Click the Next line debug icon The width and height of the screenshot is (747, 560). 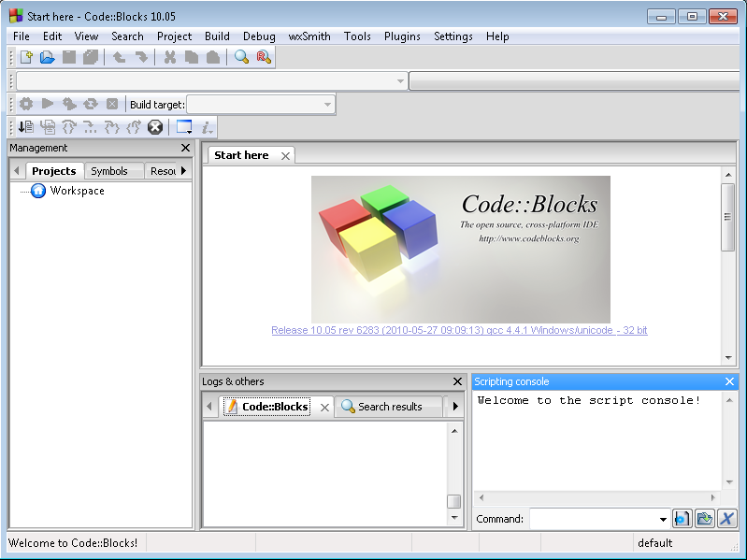pyautogui.click(x=69, y=127)
